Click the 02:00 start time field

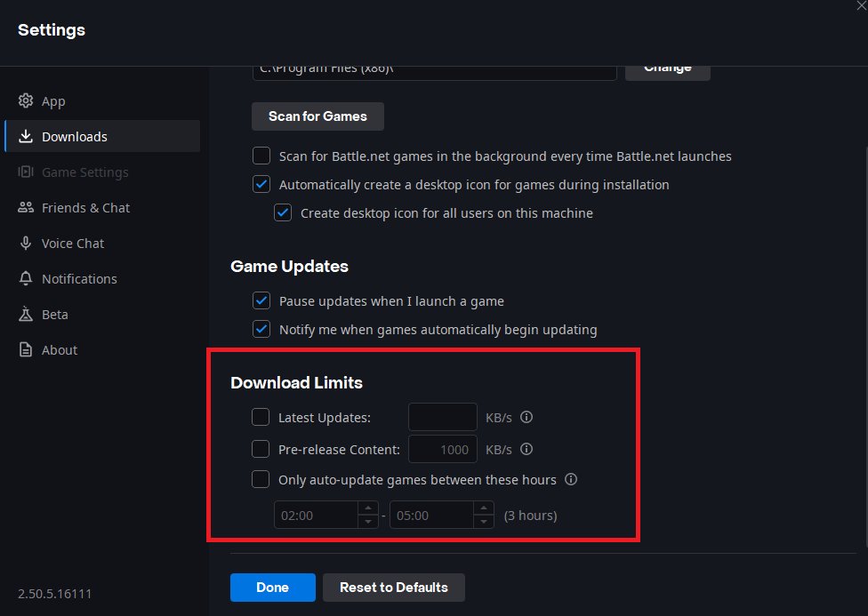tap(316, 515)
